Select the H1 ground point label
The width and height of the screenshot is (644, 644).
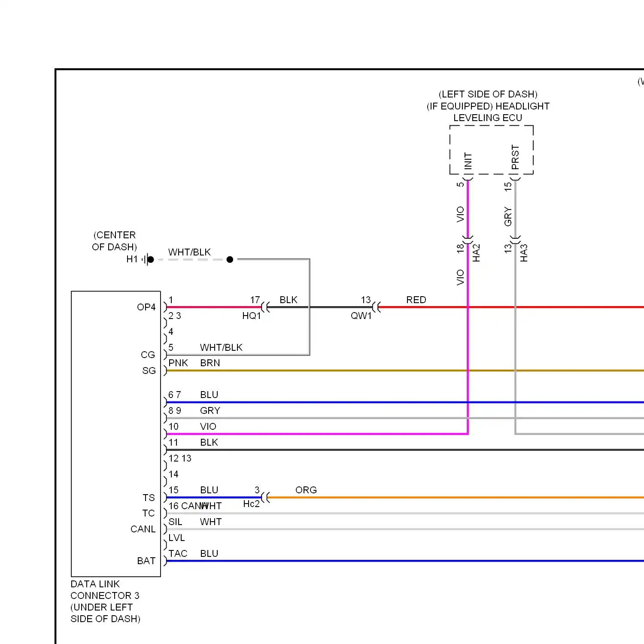132,259
